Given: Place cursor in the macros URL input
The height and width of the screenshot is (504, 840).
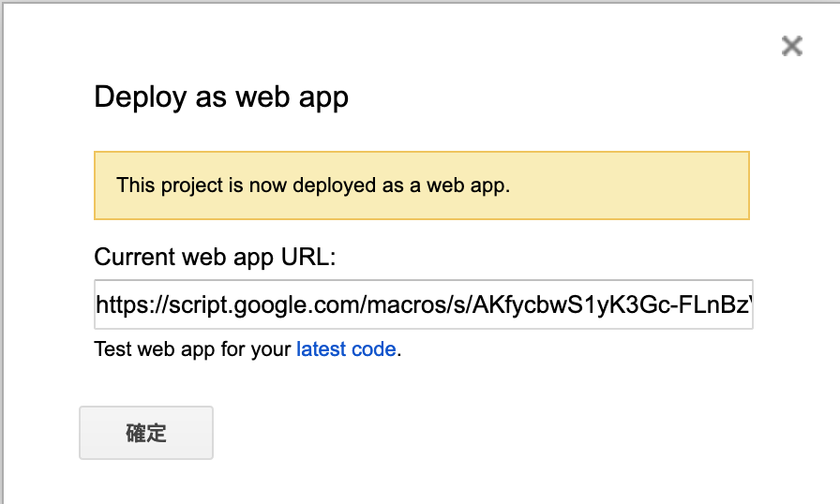Looking at the screenshot, I should click(x=423, y=304).
